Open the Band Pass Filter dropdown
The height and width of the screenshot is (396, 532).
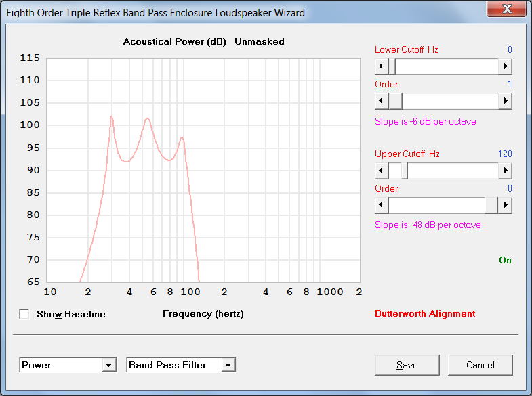(x=228, y=365)
